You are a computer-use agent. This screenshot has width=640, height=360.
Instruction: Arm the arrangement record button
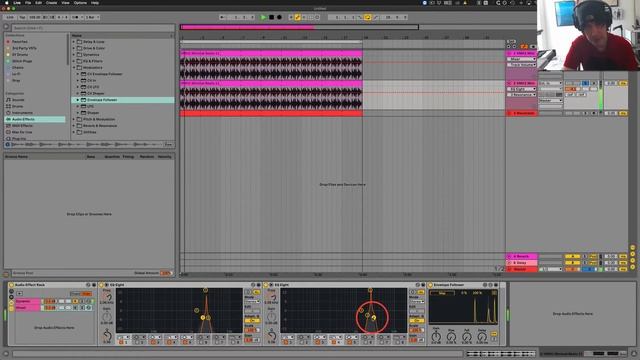click(279, 18)
